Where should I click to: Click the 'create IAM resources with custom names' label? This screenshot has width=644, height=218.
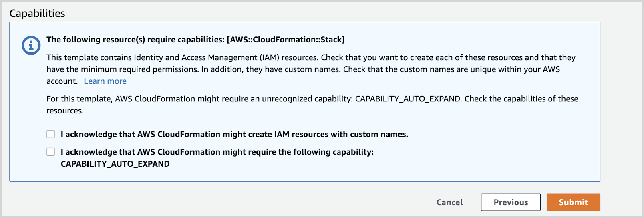[x=234, y=134]
